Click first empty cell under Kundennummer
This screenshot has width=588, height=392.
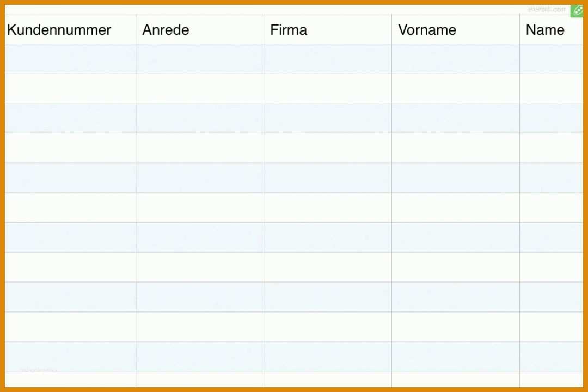point(70,59)
